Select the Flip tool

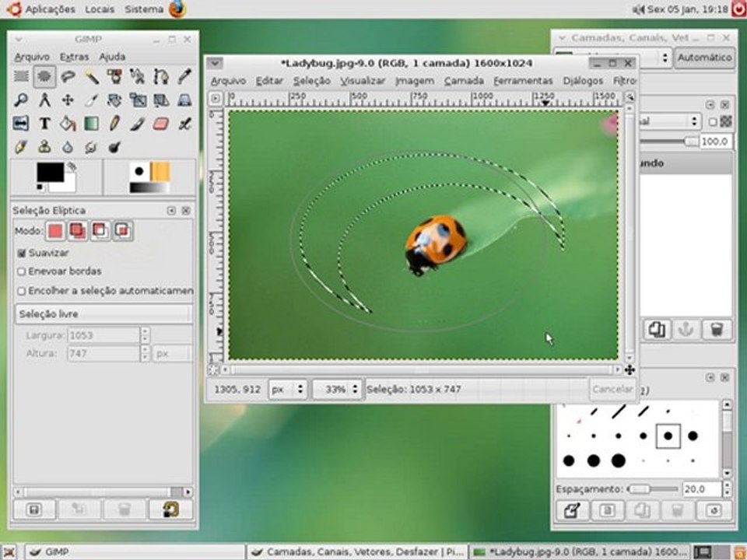(x=21, y=124)
